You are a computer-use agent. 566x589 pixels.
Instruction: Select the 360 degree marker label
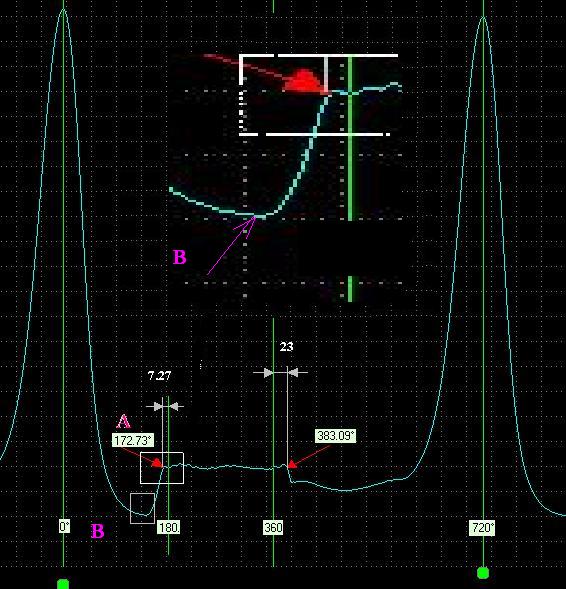pyautogui.click(x=273, y=527)
